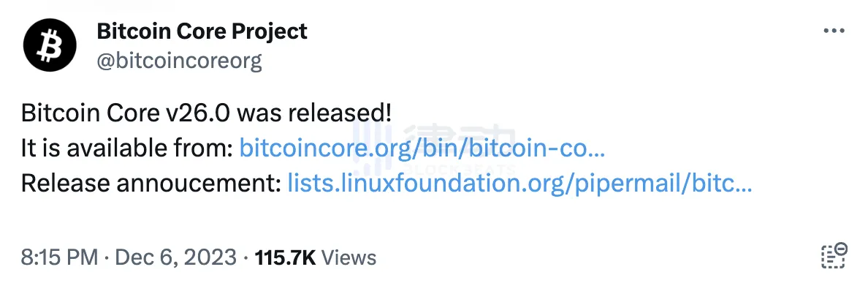This screenshot has width=868, height=294.
Task: Click the 115.7K view count number
Action: point(284,257)
